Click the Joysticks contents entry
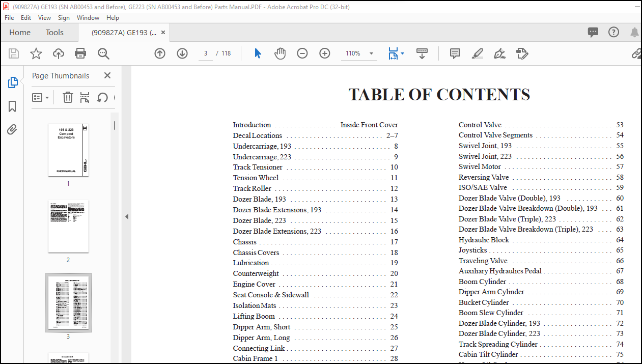The image size is (642, 364). 541,250
